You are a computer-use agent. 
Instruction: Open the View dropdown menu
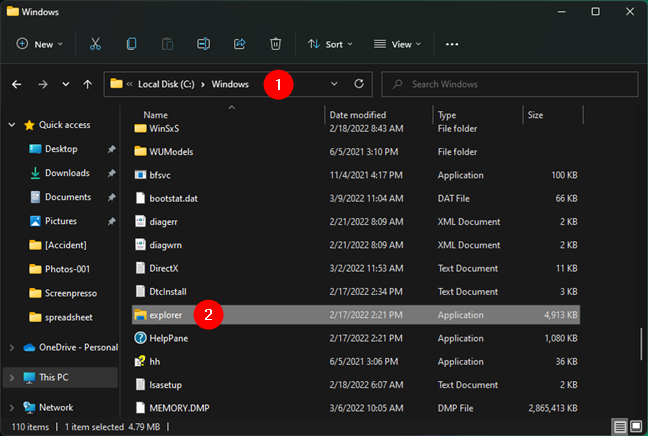pyautogui.click(x=397, y=44)
